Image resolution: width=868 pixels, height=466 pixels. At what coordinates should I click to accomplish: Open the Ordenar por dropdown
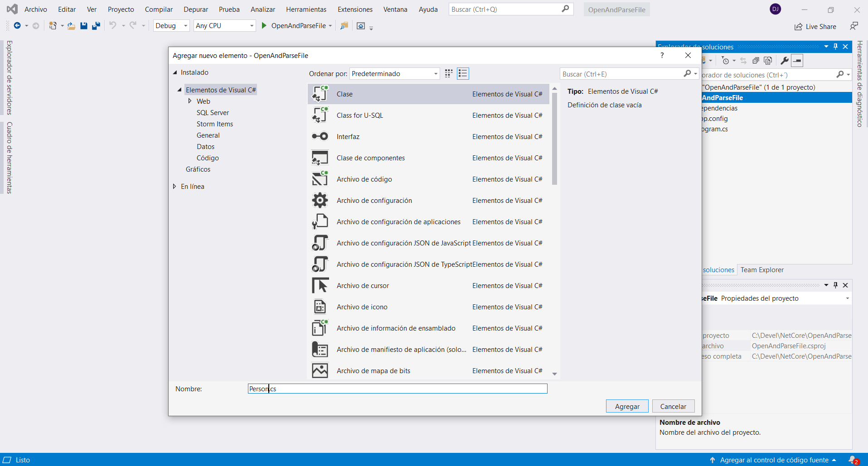(x=394, y=74)
